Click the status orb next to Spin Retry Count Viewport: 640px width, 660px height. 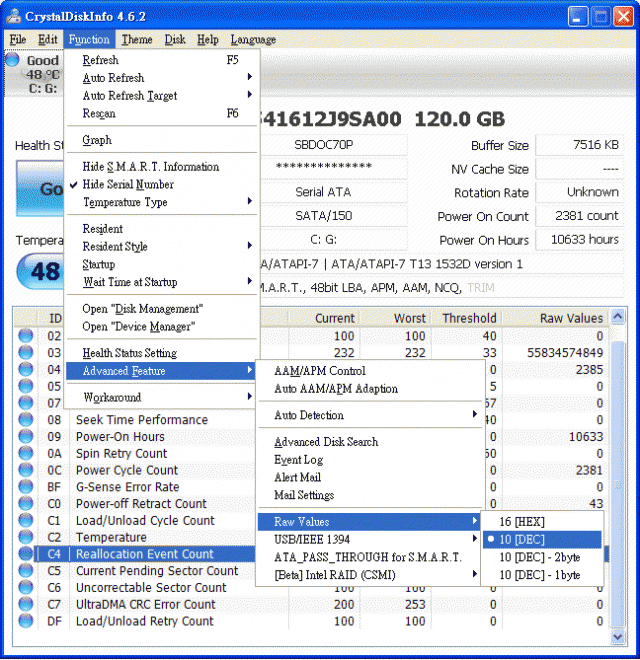click(x=26, y=453)
